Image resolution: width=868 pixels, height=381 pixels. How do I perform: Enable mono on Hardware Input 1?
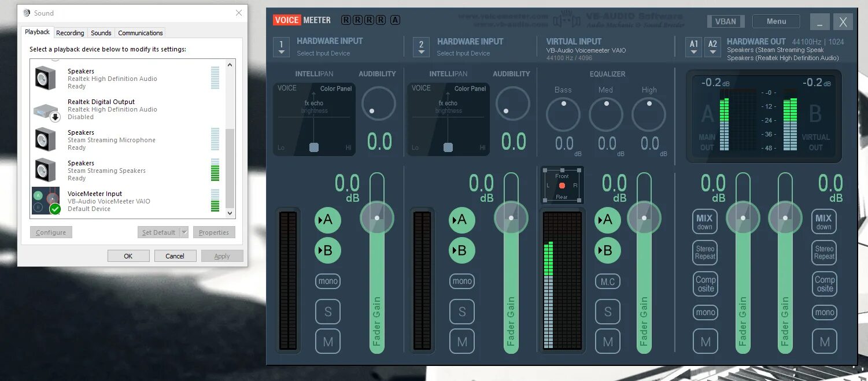pyautogui.click(x=328, y=282)
